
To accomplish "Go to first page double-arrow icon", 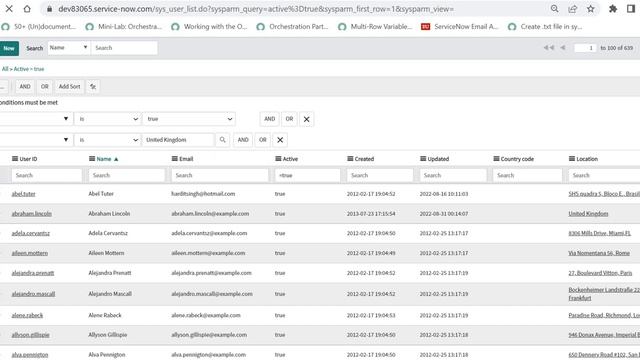I will tap(549, 48).
